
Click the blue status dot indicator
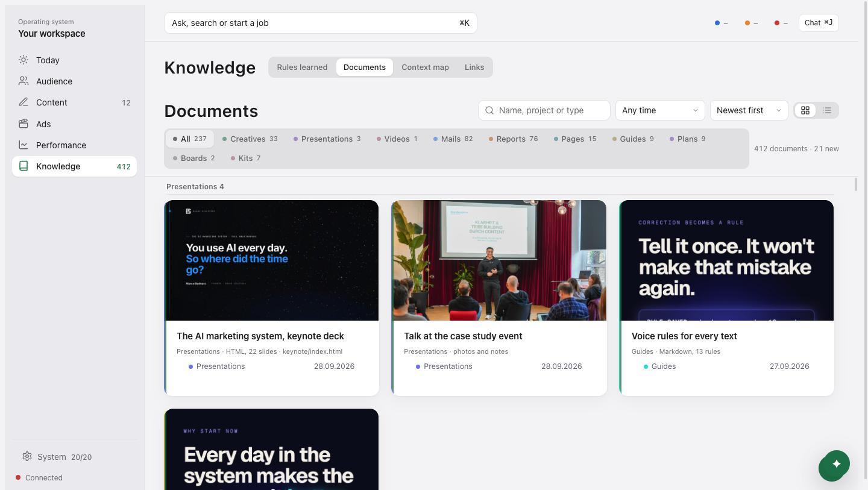[717, 23]
